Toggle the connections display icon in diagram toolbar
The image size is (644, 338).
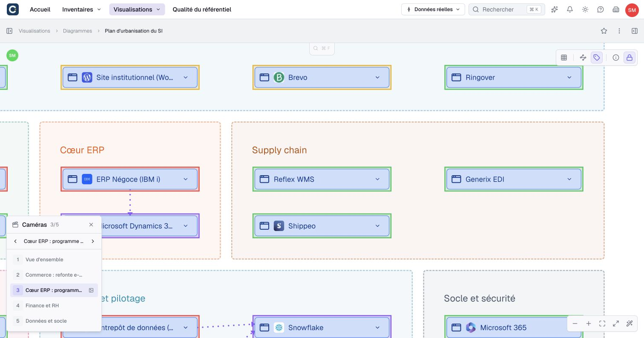583,58
